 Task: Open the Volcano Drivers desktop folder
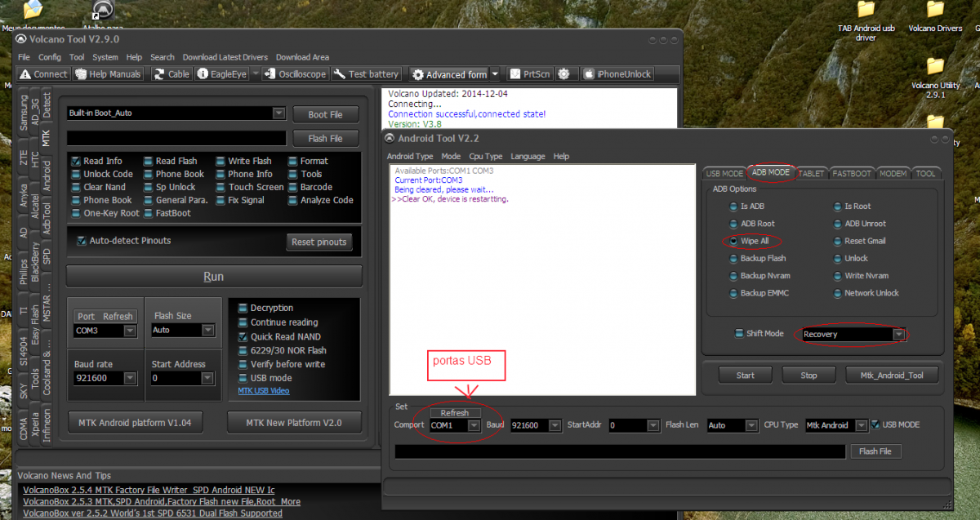(x=935, y=18)
